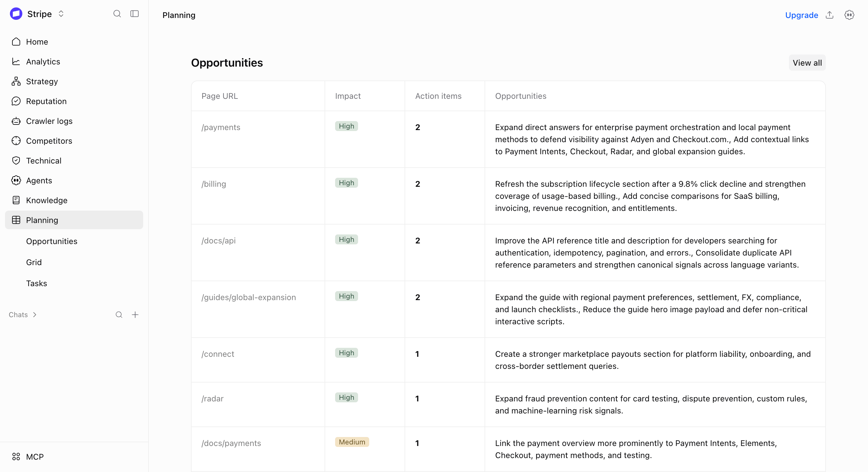This screenshot has width=868, height=472.
Task: Click the View all button
Action: [807, 63]
